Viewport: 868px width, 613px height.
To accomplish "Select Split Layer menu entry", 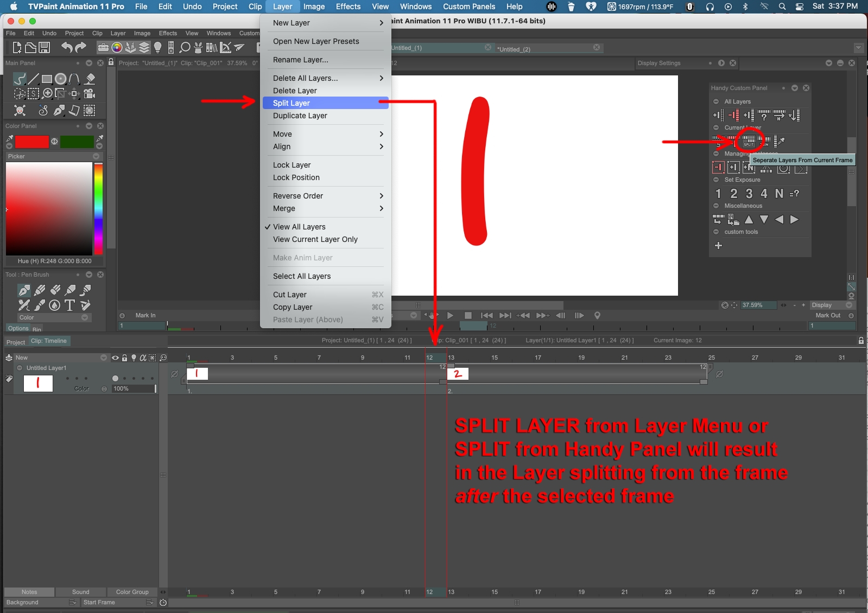I will pyautogui.click(x=325, y=103).
